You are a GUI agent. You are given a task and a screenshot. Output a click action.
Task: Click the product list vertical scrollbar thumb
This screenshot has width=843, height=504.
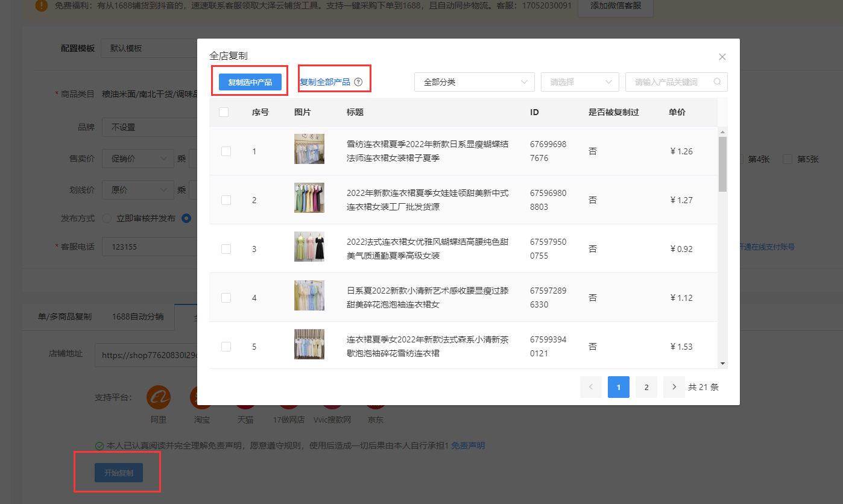click(722, 164)
